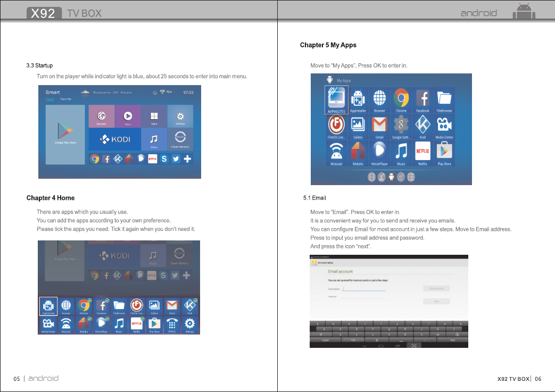Untick Kodi in the Chapter 4 app picker
Screen dimensions: 555x392
tap(190, 306)
